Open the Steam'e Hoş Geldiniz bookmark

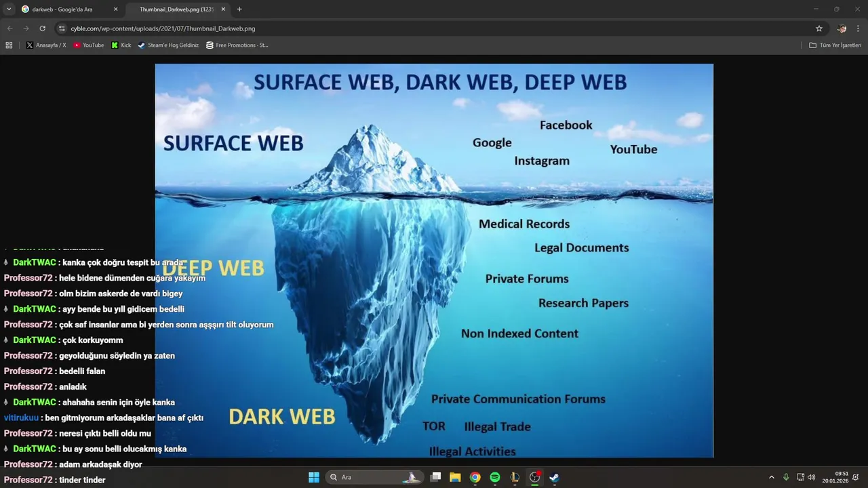pyautogui.click(x=168, y=45)
